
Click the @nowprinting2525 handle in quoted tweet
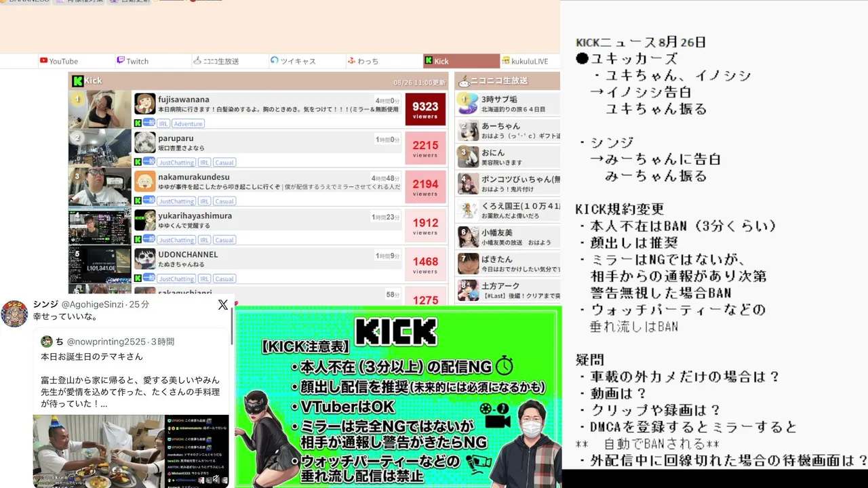tap(107, 342)
